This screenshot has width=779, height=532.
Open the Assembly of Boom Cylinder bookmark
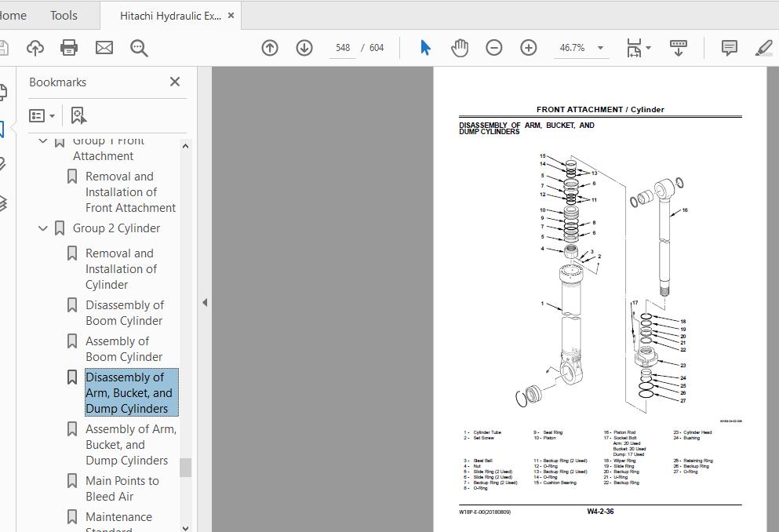pos(122,348)
